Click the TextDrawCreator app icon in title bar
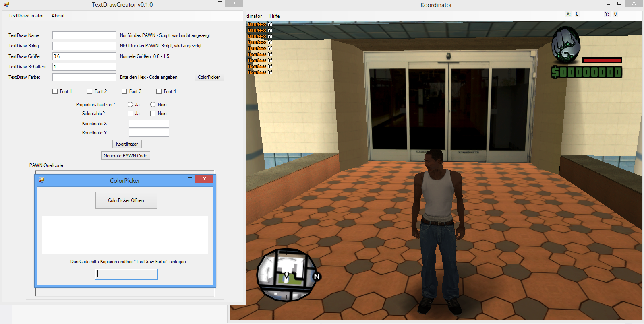 tap(6, 5)
